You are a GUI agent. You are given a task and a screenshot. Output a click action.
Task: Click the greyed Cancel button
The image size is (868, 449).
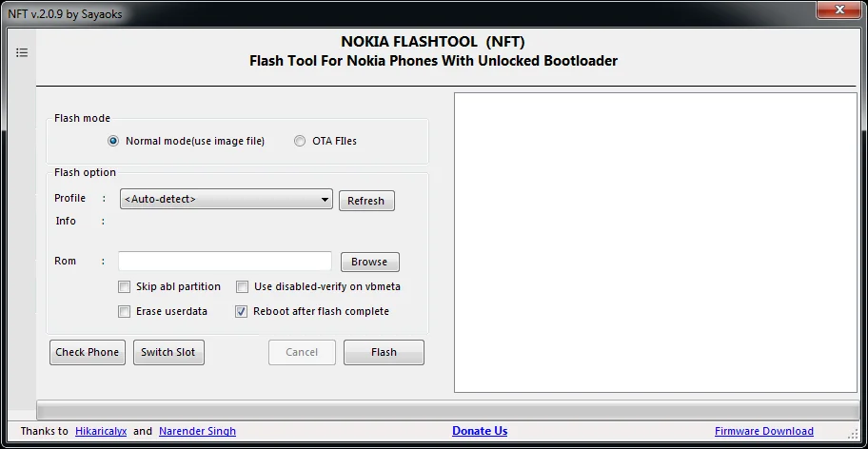tap(302, 352)
